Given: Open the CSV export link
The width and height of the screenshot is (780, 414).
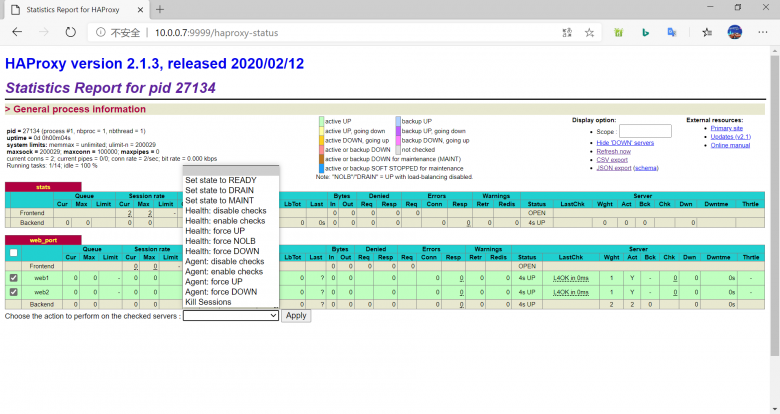Looking at the screenshot, I should 613,159.
